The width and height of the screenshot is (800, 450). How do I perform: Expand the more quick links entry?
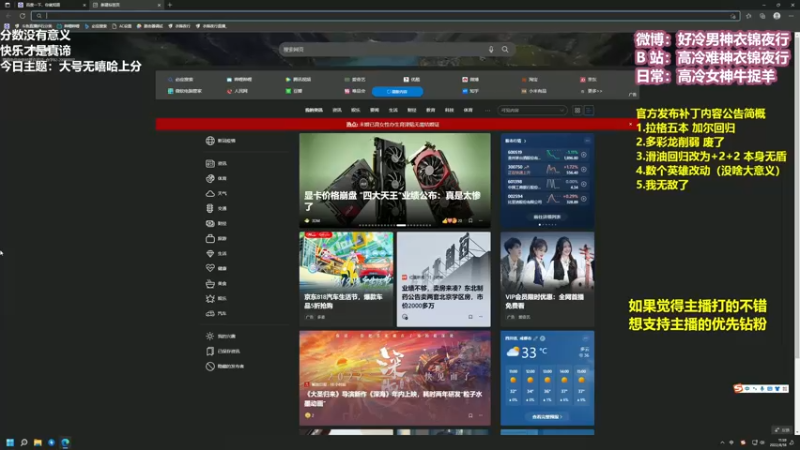591,91
